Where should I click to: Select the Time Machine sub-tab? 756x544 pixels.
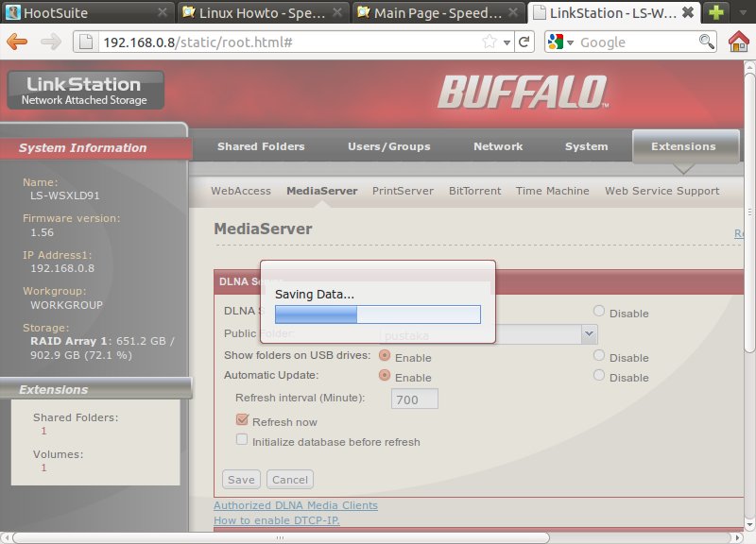point(553,191)
